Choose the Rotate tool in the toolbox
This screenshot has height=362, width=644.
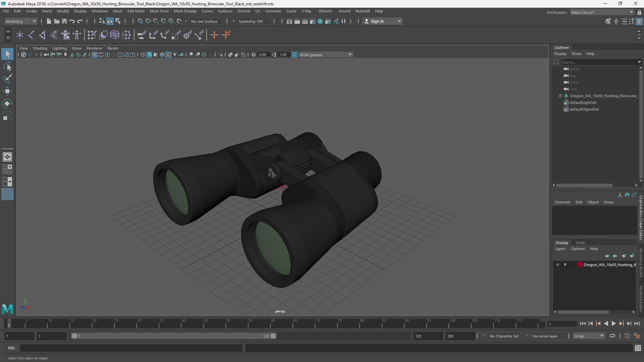pyautogui.click(x=7, y=104)
